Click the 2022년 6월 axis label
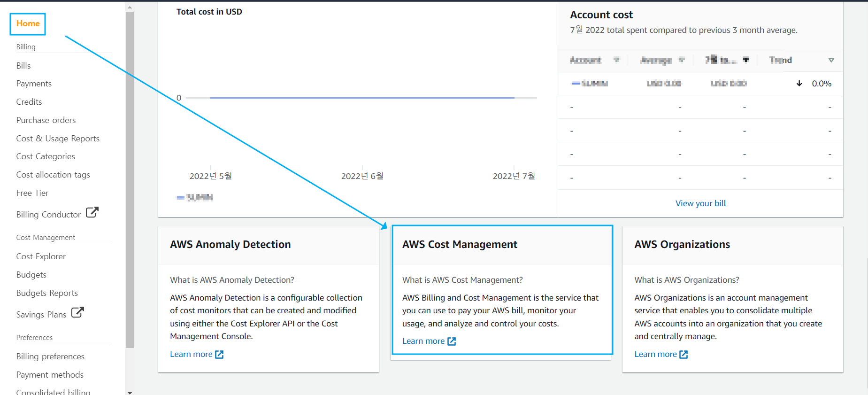Viewport: 868px width, 395px height. click(362, 176)
